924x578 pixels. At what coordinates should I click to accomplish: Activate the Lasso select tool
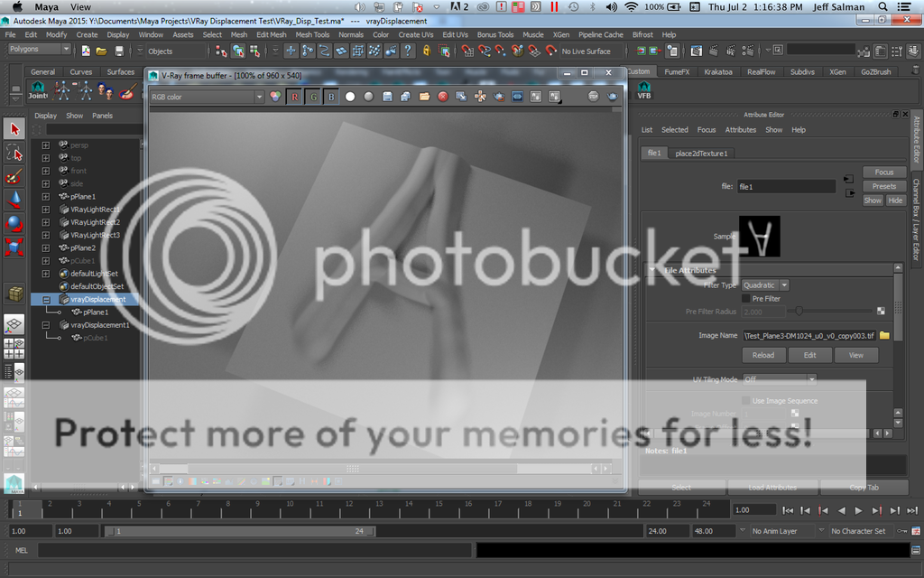tap(14, 153)
